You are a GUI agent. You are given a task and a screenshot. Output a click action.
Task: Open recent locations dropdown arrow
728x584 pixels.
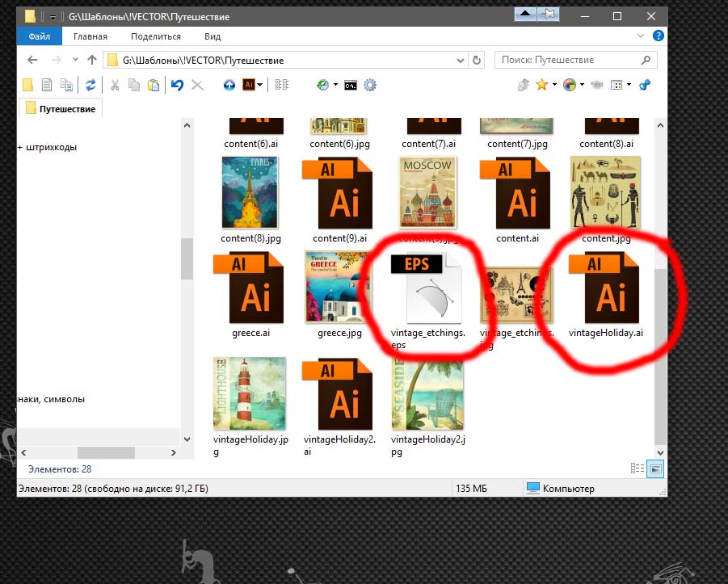tap(75, 60)
